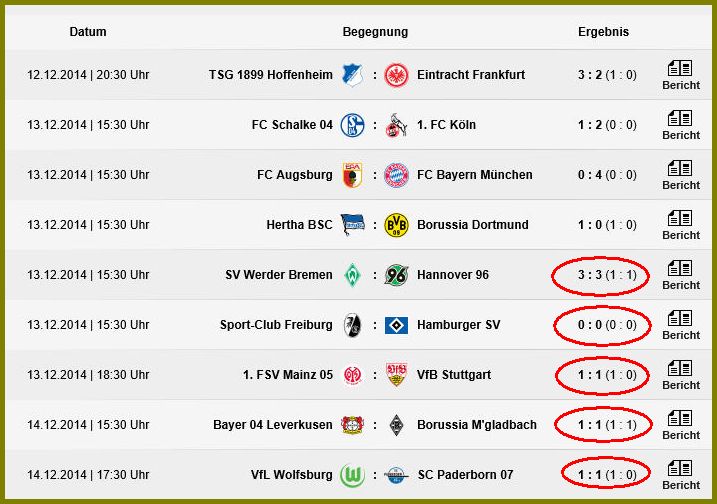Click the Eintracht Frankfurt eagle crest
The image size is (717, 504).
point(396,75)
